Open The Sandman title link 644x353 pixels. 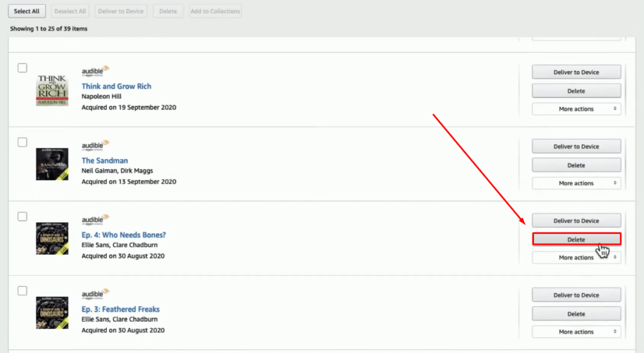pyautogui.click(x=105, y=160)
